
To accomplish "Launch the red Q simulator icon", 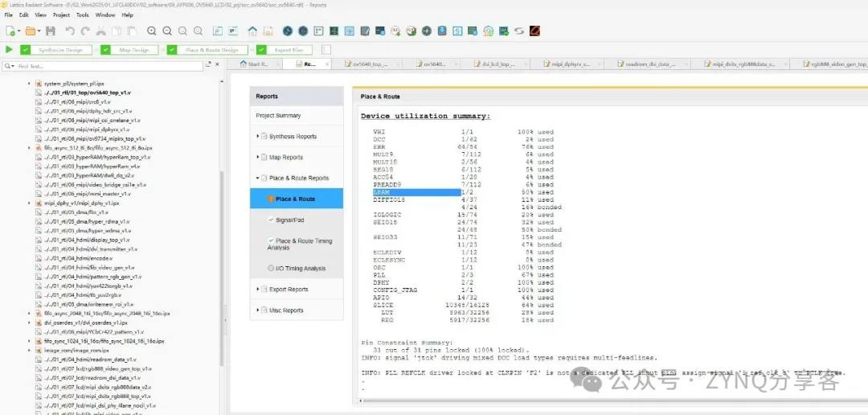I will click(534, 31).
